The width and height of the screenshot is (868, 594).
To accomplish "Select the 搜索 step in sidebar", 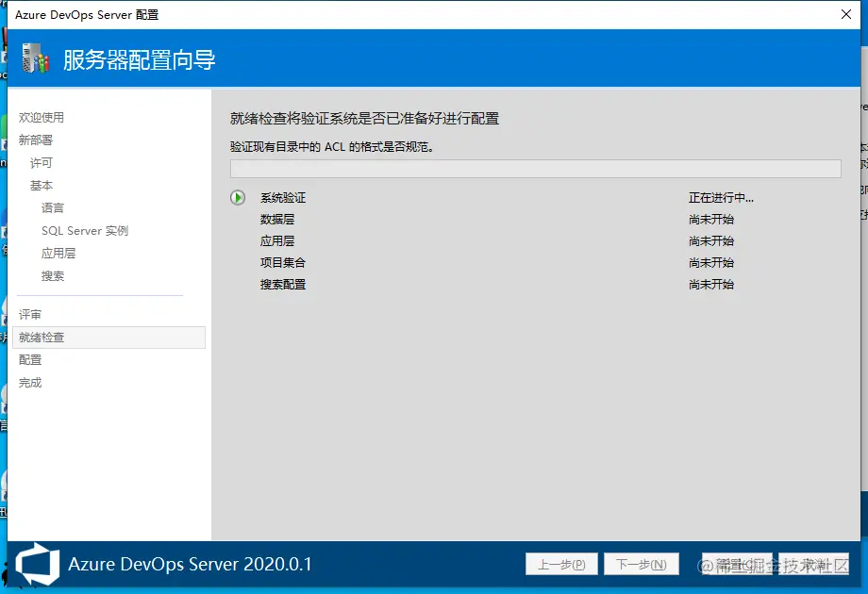I will click(x=53, y=276).
